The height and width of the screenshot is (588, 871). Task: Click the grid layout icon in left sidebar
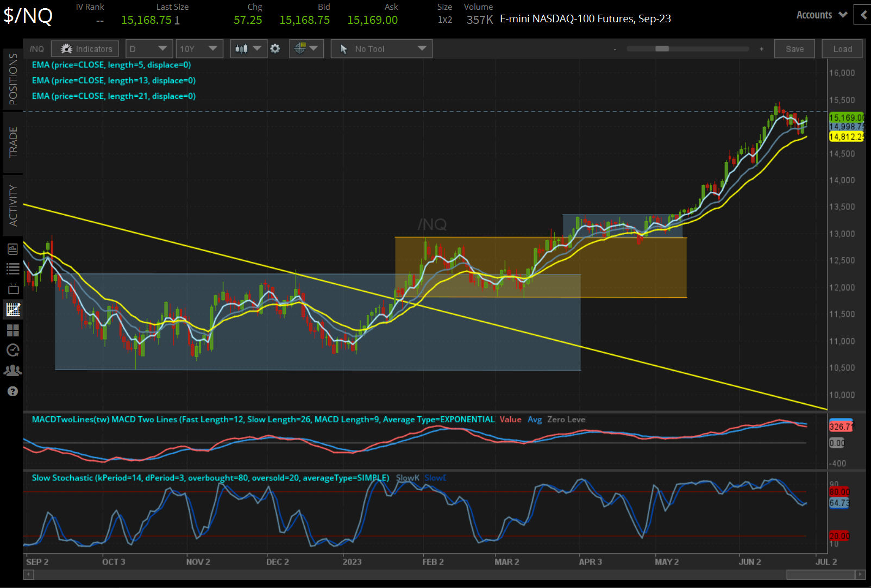(13, 330)
